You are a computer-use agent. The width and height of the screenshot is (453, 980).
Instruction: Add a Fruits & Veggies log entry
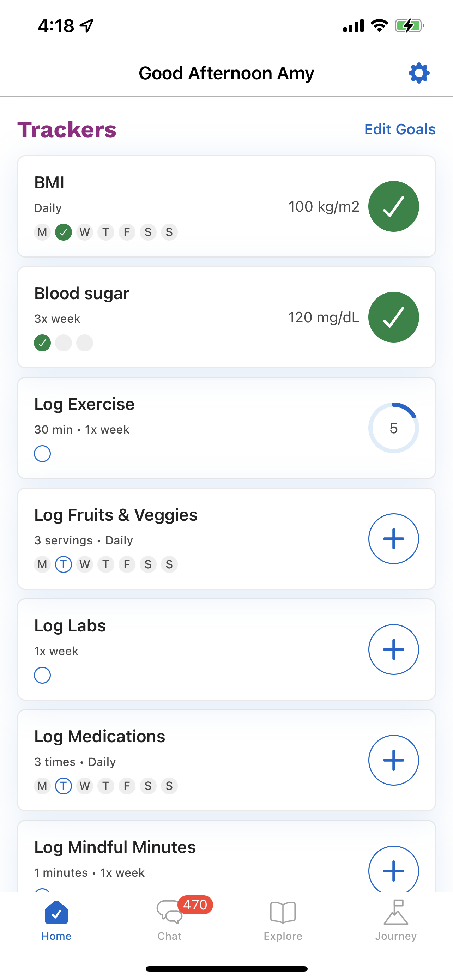coord(393,539)
